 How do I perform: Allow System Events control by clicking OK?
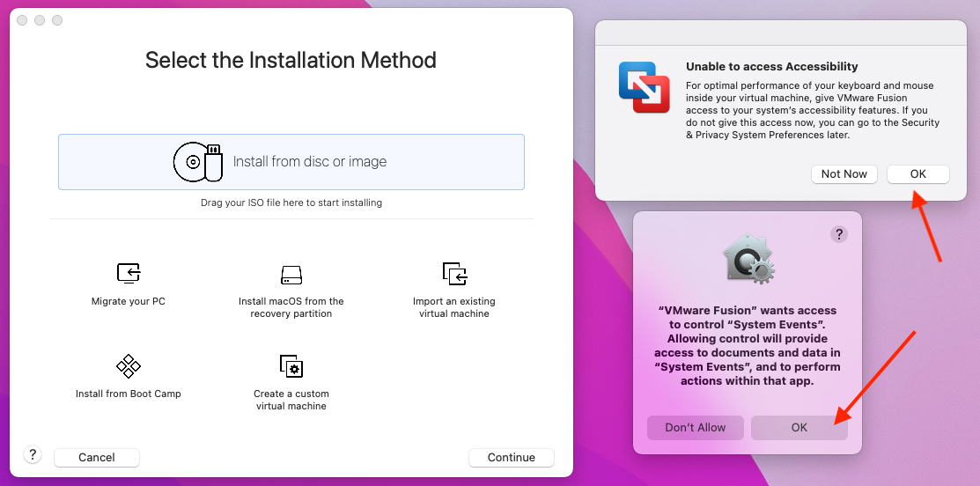[799, 428]
